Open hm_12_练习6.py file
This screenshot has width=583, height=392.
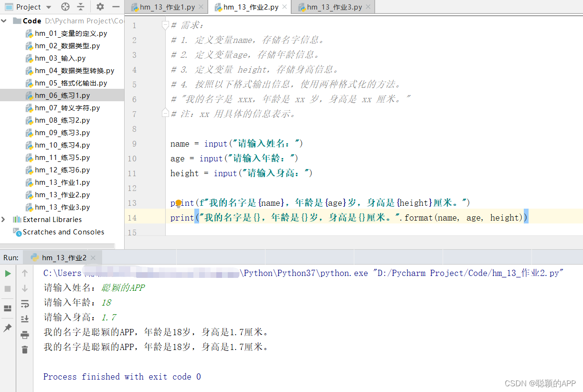(x=62, y=170)
